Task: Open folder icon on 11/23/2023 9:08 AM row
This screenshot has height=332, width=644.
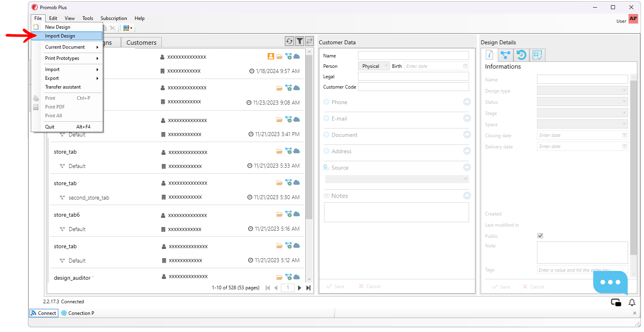Action: pyautogui.click(x=279, y=88)
